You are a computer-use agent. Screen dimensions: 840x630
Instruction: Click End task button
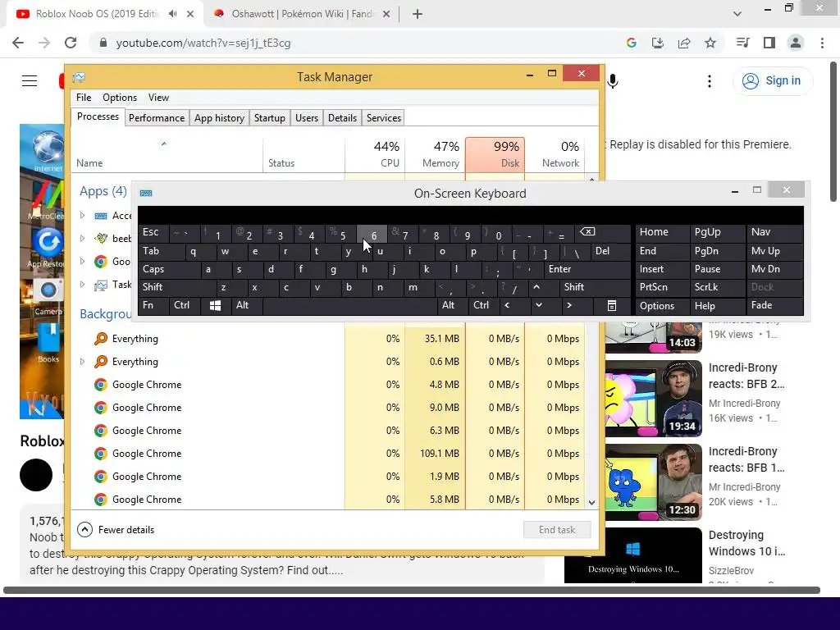coord(557,530)
